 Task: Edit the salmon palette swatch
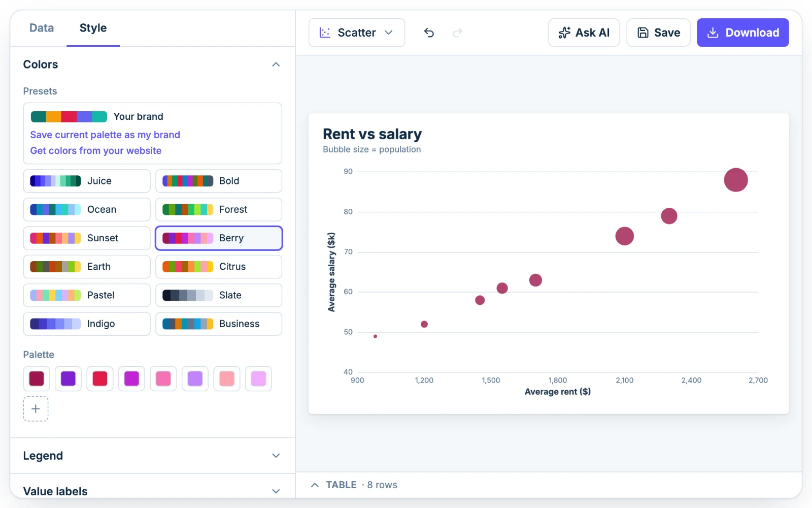(x=227, y=378)
